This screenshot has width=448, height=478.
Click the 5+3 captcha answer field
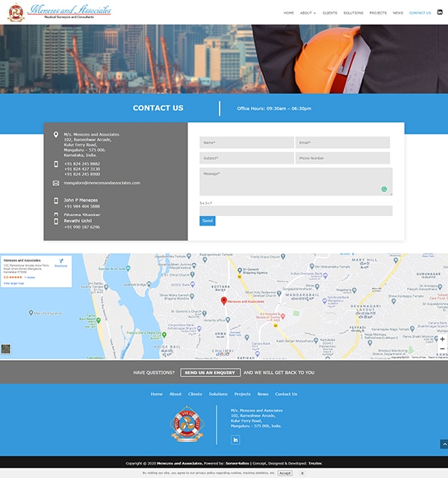[x=296, y=211]
